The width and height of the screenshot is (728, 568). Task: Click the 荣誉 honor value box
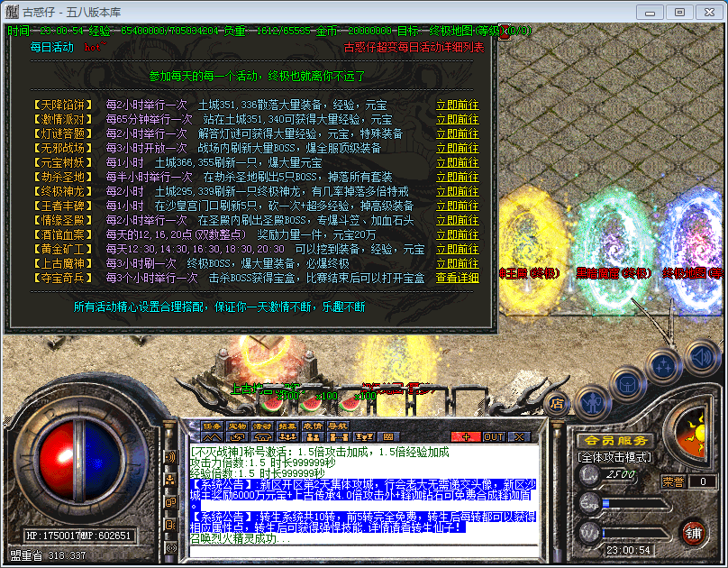(703, 481)
